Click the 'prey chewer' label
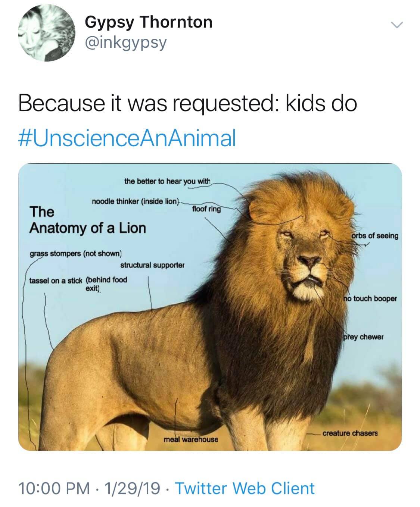 coord(363,337)
